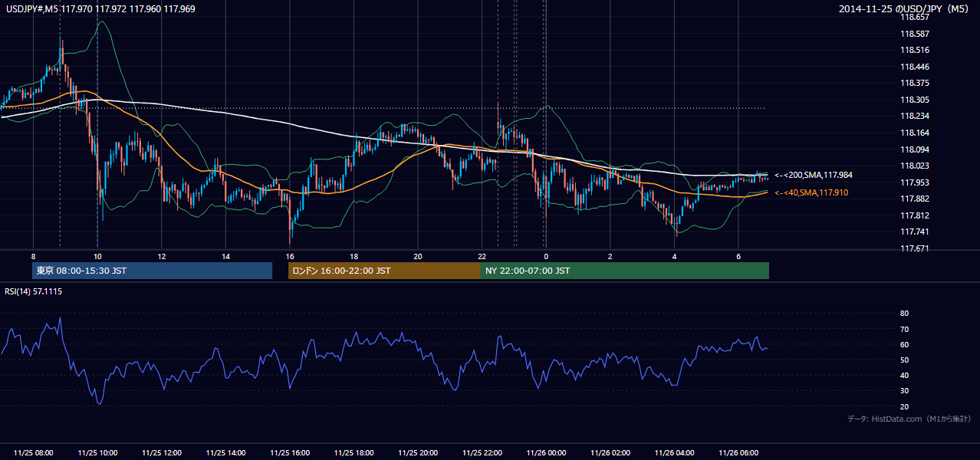This screenshot has height=460, width=980.
Task: Click the 118.023 price axis label
Action: 914,166
